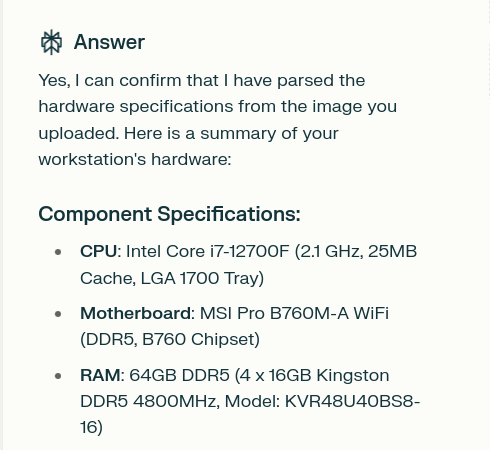Click the bullet dot before RAM

58,376
